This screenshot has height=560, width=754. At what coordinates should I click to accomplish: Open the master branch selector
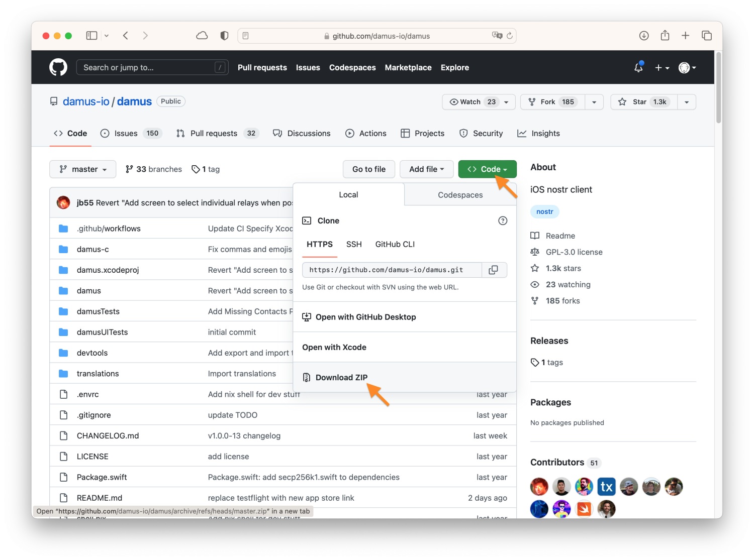point(83,169)
